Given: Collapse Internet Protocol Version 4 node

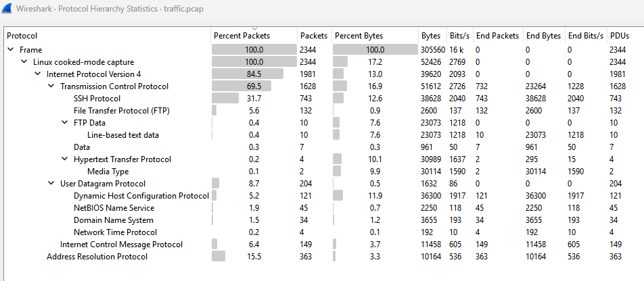Looking at the screenshot, I should point(38,74).
